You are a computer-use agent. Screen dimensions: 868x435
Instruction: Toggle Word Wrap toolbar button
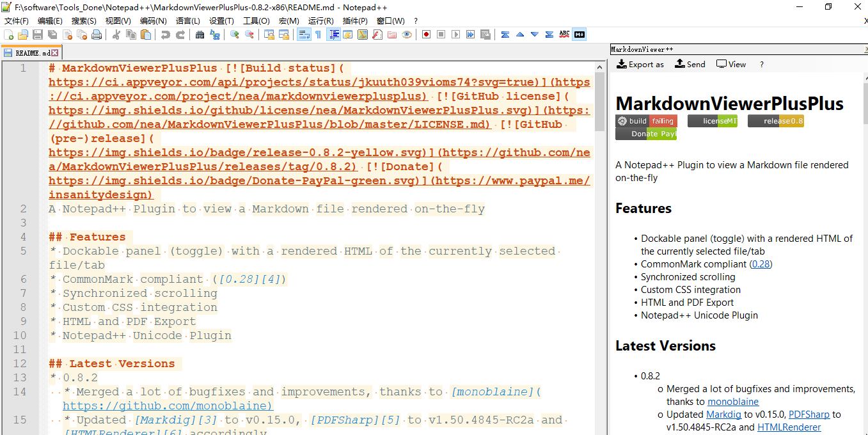[304, 35]
